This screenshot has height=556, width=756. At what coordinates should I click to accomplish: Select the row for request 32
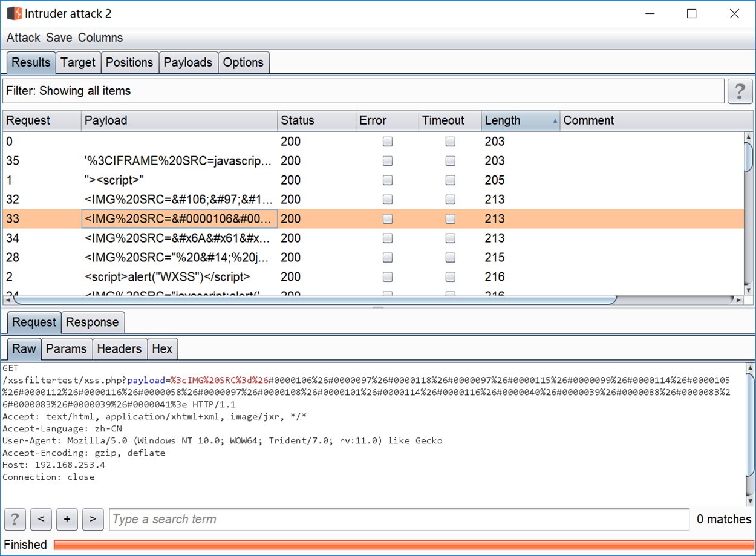pos(373,200)
